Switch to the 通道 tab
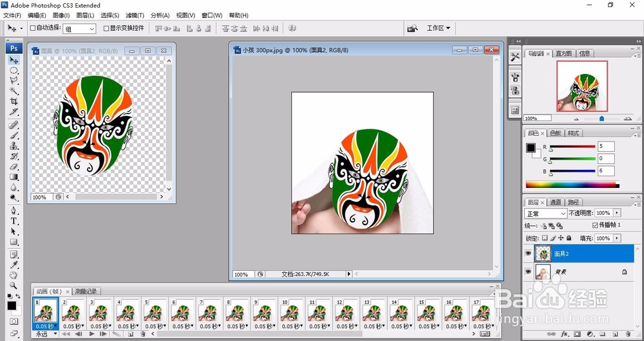The height and width of the screenshot is (341, 644). click(555, 202)
